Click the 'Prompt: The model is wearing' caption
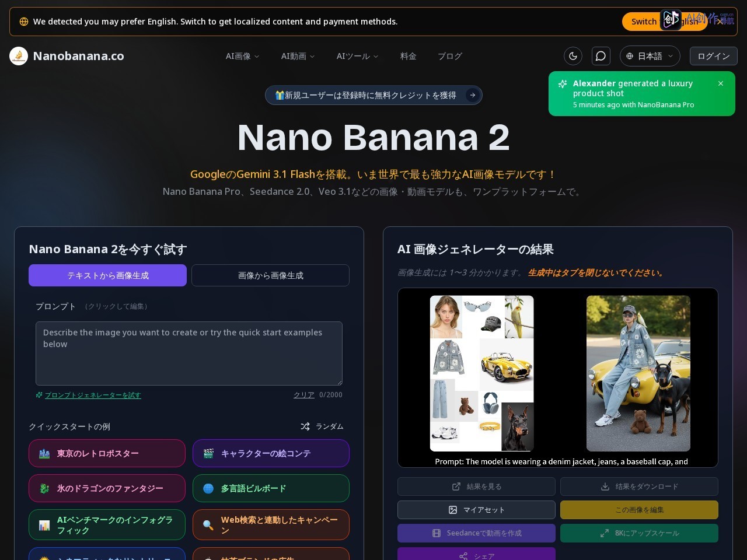Screen dimensions: 747x560 [561, 461]
